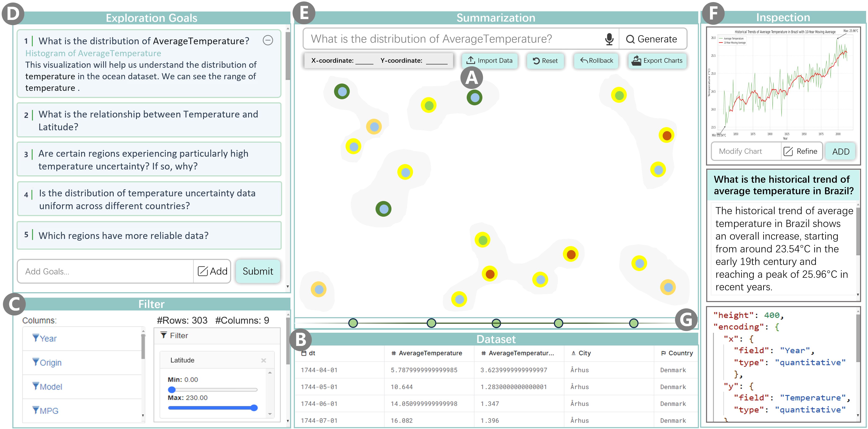Click the Country column header

pyautogui.click(x=676, y=353)
